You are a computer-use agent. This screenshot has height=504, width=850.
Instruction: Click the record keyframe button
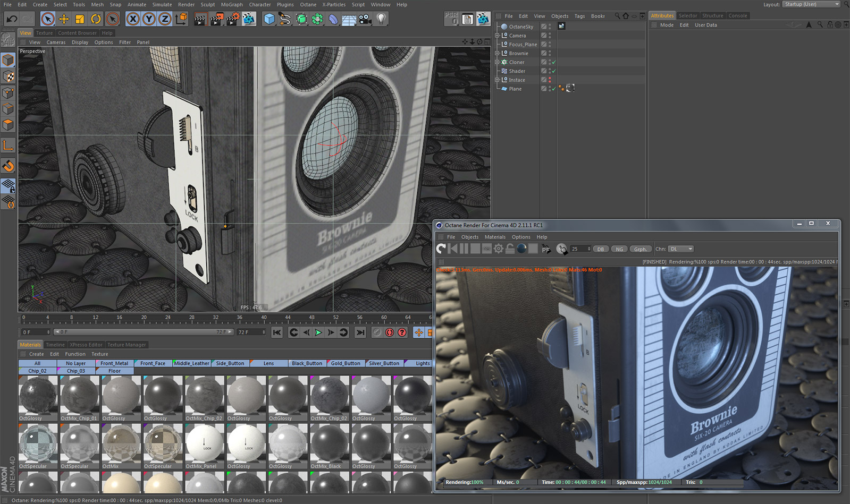coord(377,332)
